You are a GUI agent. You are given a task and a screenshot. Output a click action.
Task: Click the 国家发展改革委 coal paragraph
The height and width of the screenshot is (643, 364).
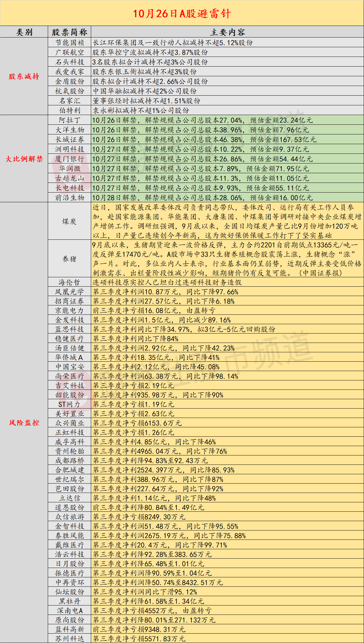(227, 221)
